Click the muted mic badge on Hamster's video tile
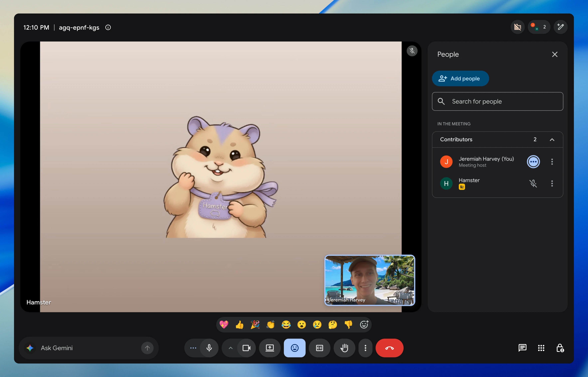Screen dimensions: 588x377 412,51
